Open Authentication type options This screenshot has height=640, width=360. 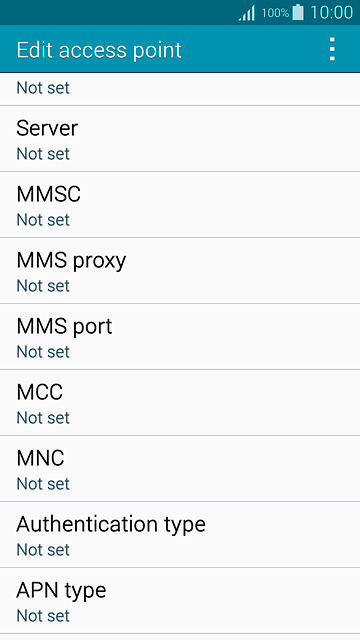pyautogui.click(x=180, y=535)
